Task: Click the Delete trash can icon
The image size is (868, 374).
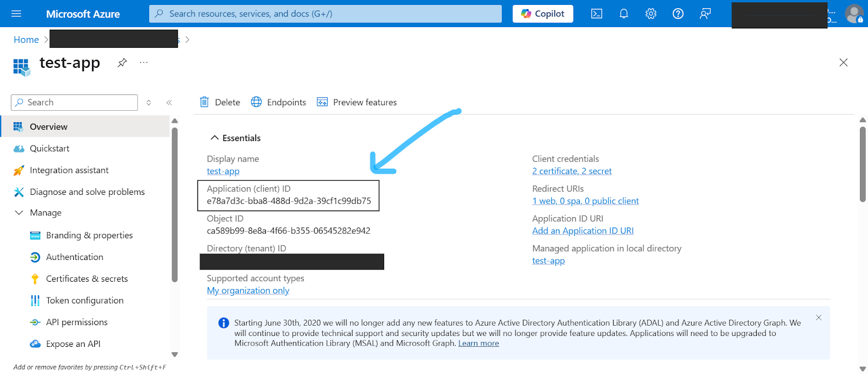Action: coord(205,102)
